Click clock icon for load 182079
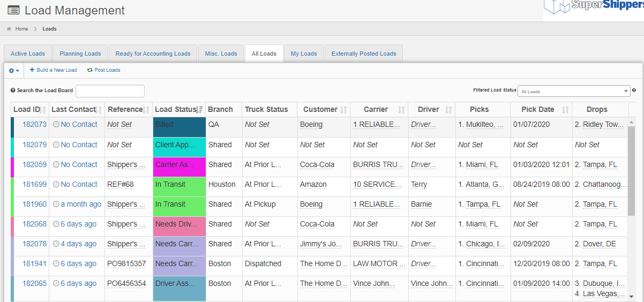The height and width of the screenshot is (302, 644). pos(56,145)
